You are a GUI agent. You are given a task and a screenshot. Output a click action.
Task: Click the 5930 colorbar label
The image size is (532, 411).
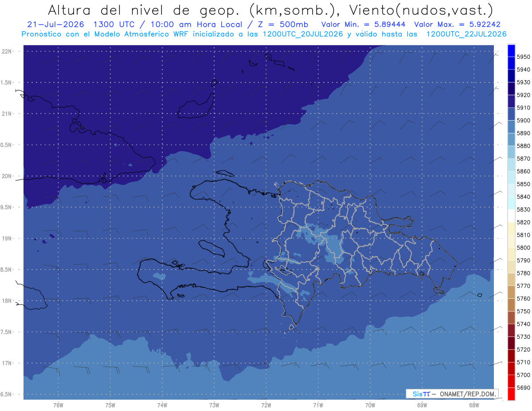pyautogui.click(x=523, y=82)
